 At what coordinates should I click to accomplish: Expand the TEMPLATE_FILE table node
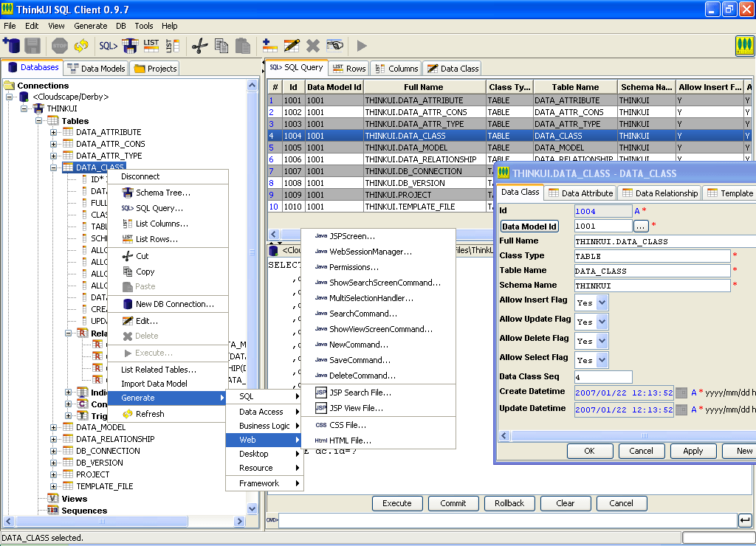53,486
